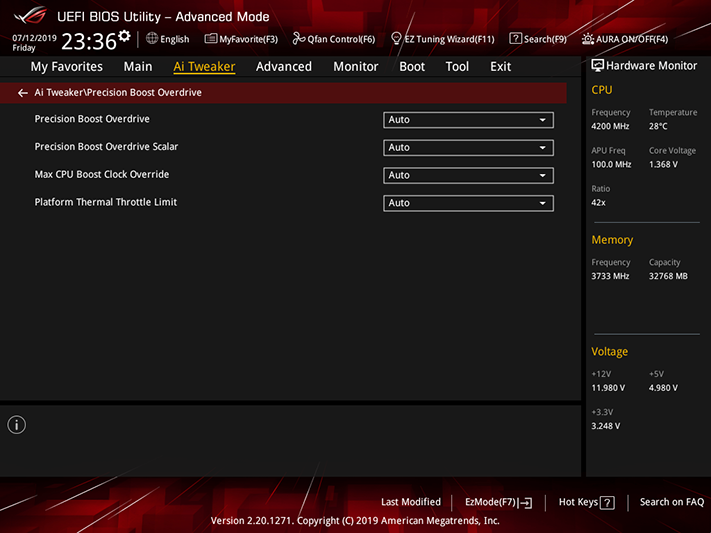
Task: Click the info icon in help panel
Action: 17,425
